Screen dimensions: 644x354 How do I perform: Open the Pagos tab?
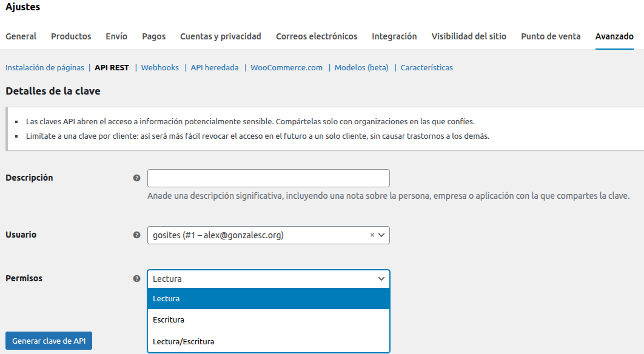[x=153, y=36]
